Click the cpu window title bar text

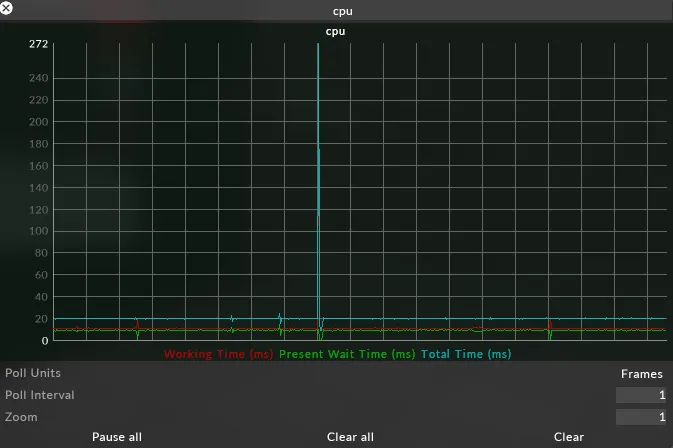pos(343,11)
